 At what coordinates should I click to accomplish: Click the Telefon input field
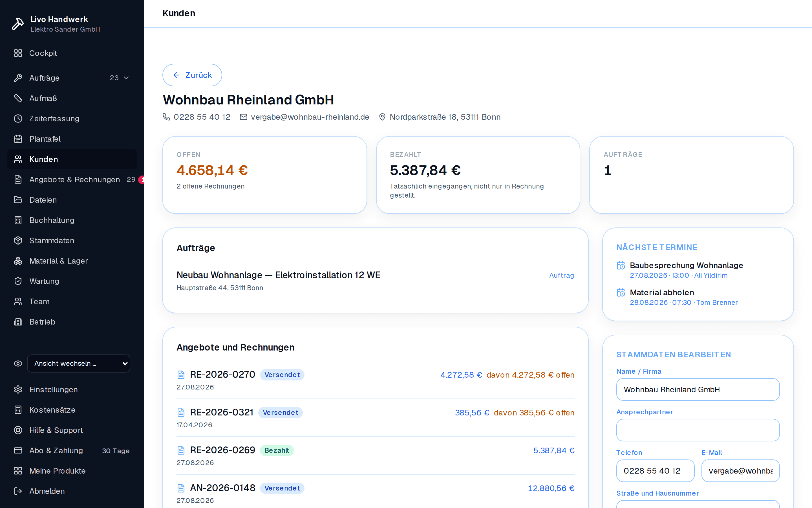(655, 471)
